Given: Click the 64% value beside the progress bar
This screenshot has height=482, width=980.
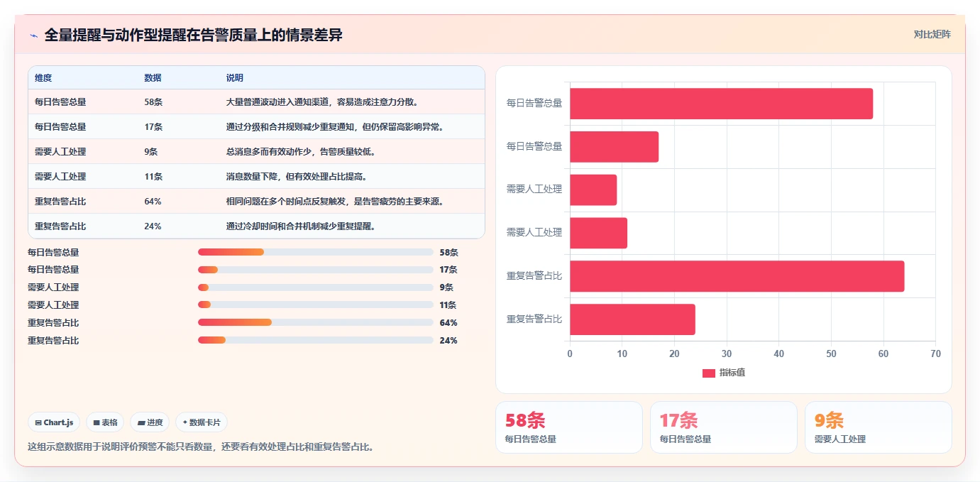Looking at the screenshot, I should 448,323.
